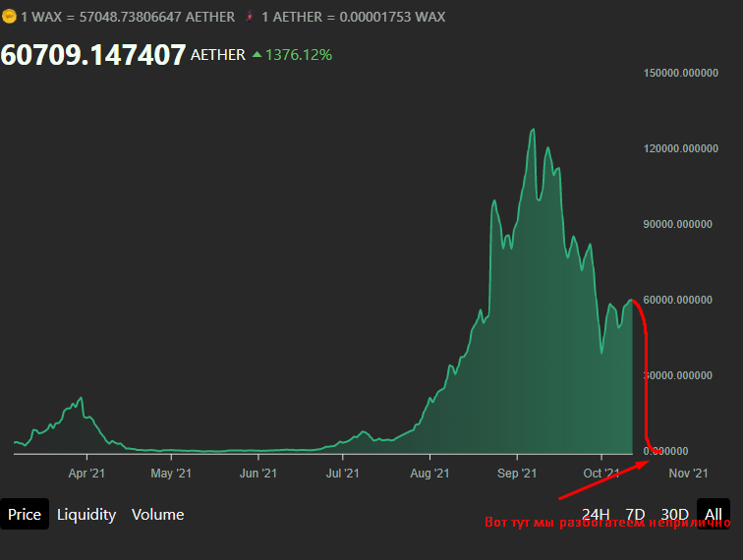
Task: Click the AETHER label beside the price
Action: (218, 55)
